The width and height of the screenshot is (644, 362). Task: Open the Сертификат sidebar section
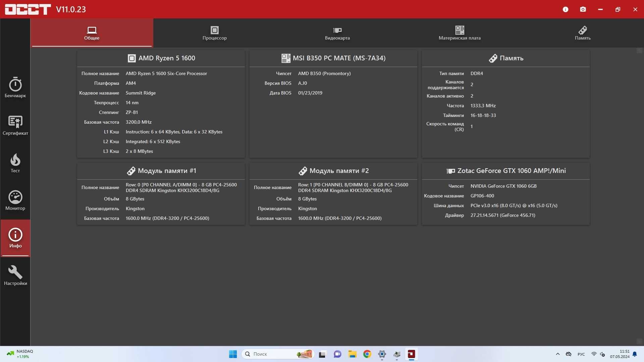coord(15,125)
